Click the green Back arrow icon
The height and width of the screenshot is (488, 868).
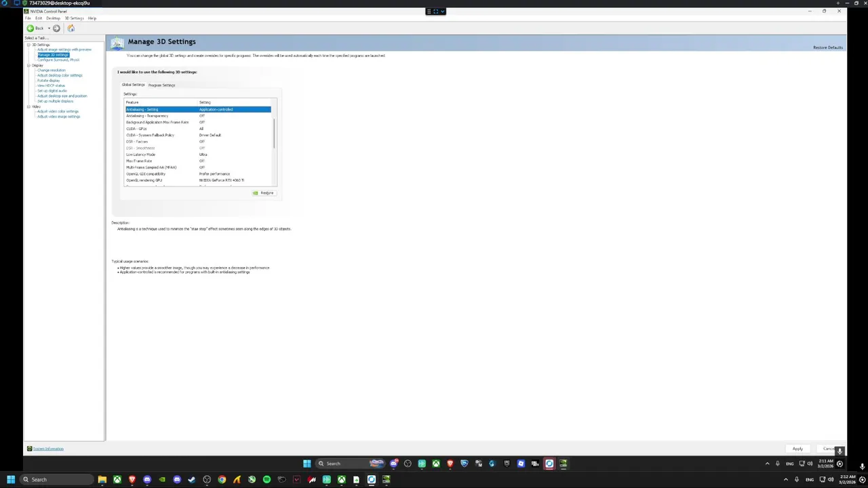(x=30, y=28)
